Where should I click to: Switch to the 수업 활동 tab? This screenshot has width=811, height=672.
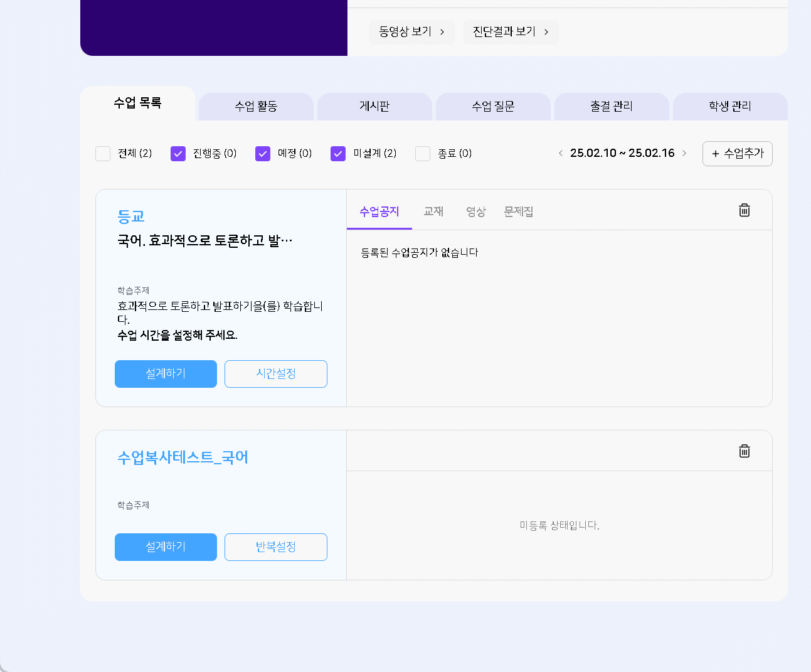coord(256,107)
